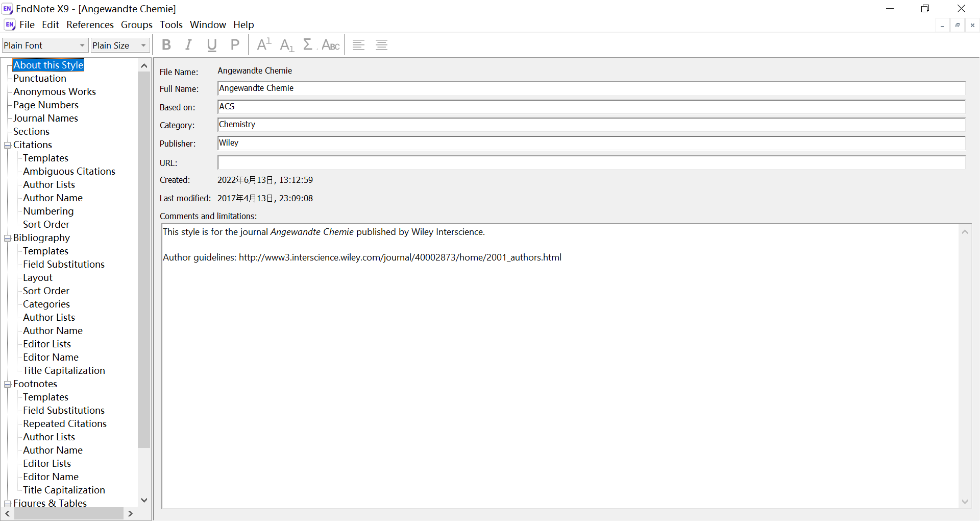Open the Groups menu

[136, 25]
